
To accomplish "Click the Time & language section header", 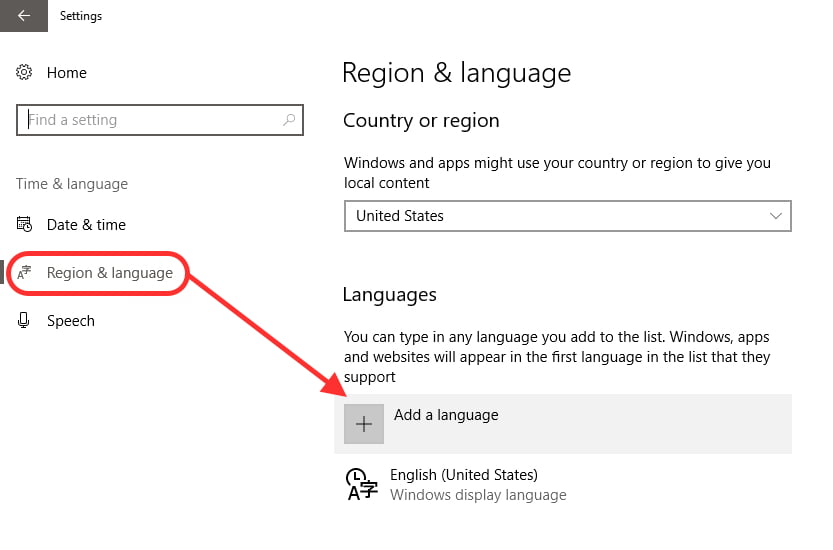I will (x=72, y=184).
